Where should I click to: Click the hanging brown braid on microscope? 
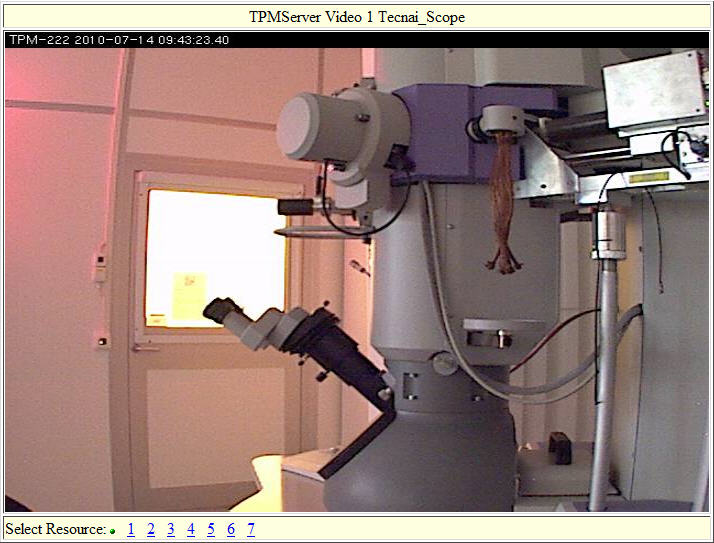[502, 200]
